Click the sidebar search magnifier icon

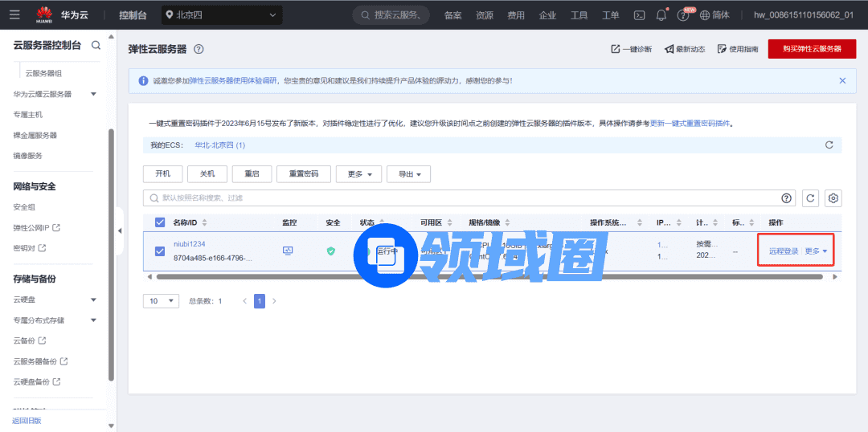tap(96, 45)
